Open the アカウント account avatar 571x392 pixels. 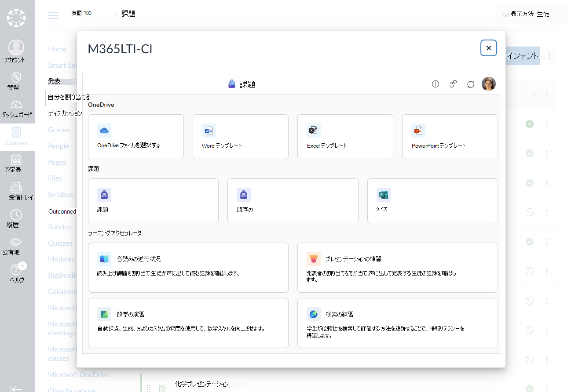(16, 47)
